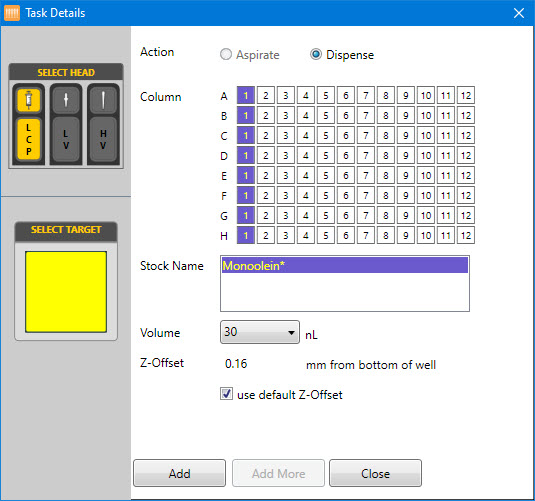The height and width of the screenshot is (501, 535).
Task: Close the Task Details window
Action: pyautogui.click(x=519, y=13)
